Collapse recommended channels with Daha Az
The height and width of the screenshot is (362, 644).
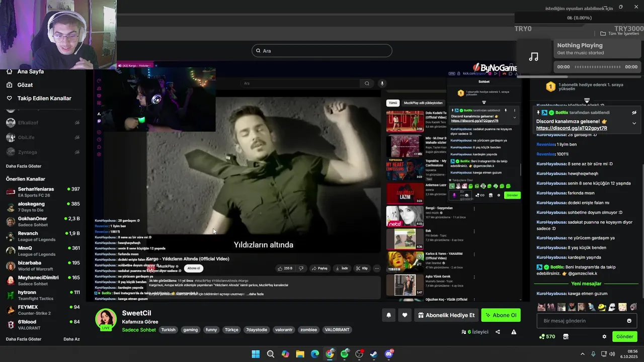pyautogui.click(x=71, y=339)
